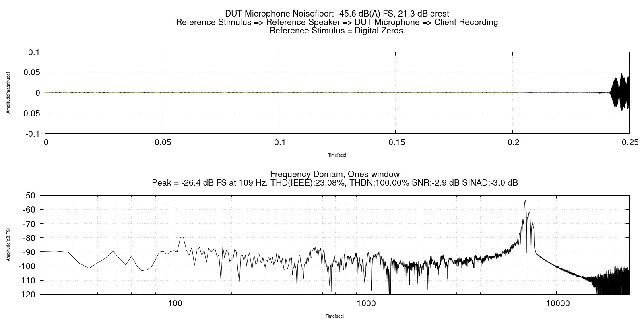Click the 'Frequency Domain, Ones window' title

(x=335, y=174)
